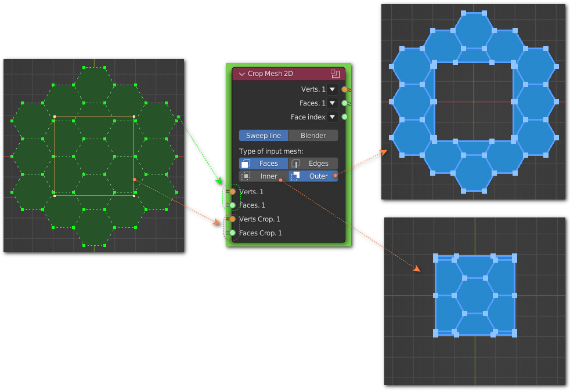
Task: Click the Verts Crop. 1 input socket
Action: tap(233, 219)
